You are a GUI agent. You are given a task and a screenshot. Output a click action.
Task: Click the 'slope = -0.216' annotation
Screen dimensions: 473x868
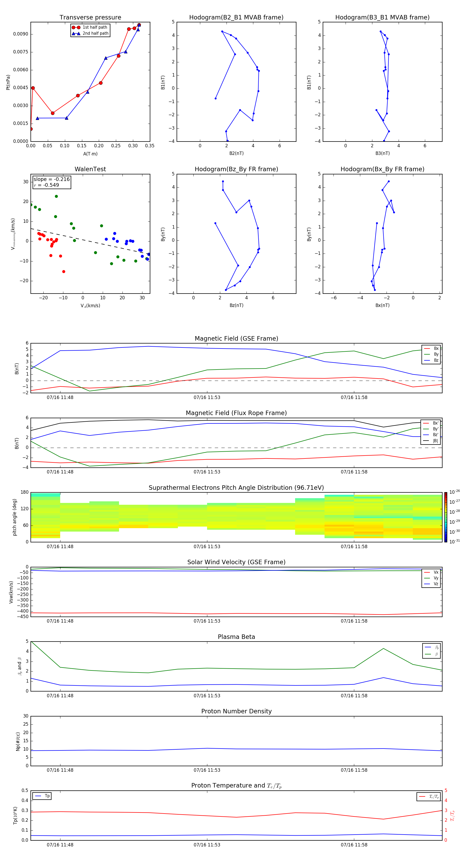click(x=52, y=179)
